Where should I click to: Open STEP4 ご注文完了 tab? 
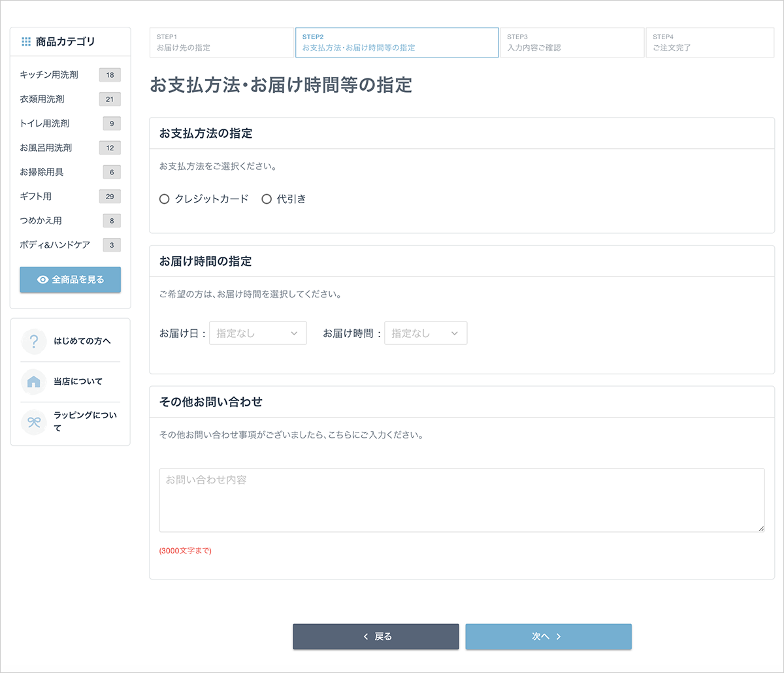point(710,42)
